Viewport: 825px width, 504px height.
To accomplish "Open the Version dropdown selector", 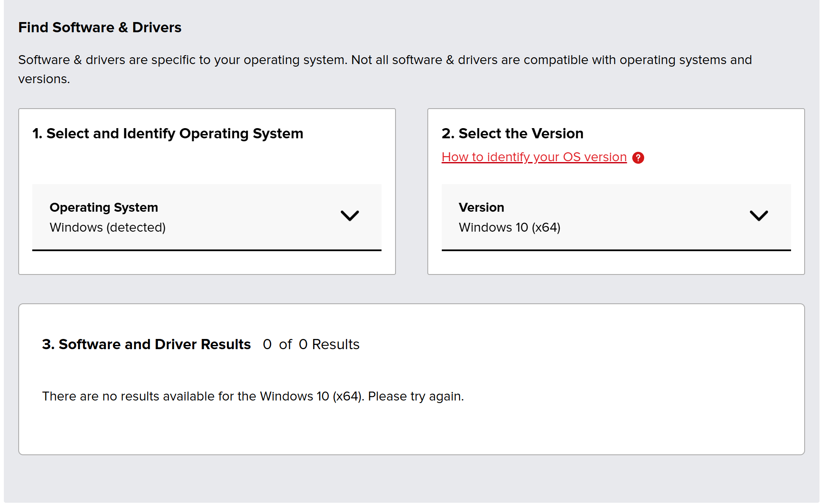I will [x=616, y=217].
